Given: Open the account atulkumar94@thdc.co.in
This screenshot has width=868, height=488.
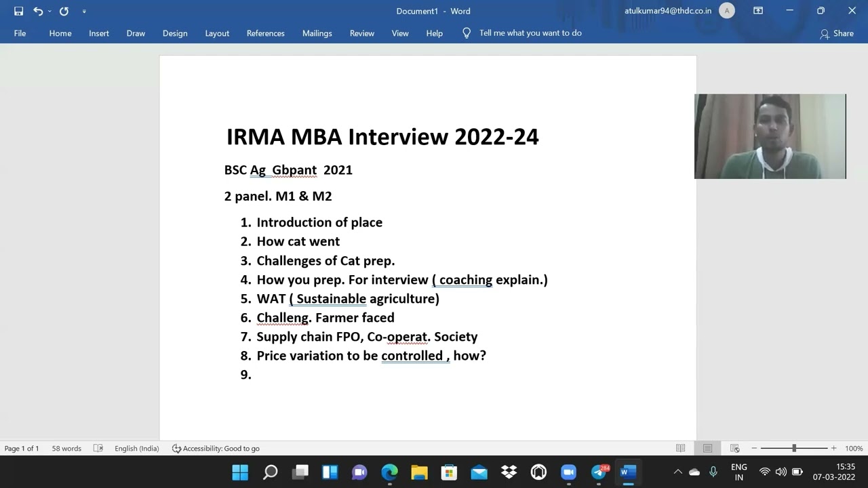Looking at the screenshot, I should [x=668, y=11].
